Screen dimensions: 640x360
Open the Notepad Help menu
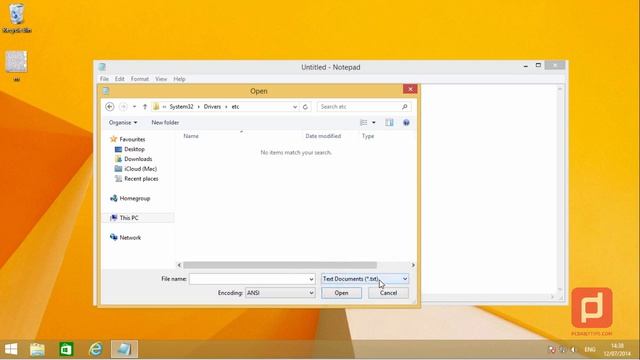[x=179, y=79]
